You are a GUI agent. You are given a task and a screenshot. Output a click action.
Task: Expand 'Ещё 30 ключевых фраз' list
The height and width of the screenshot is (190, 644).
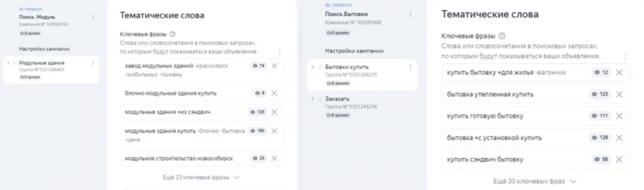tap(535, 182)
